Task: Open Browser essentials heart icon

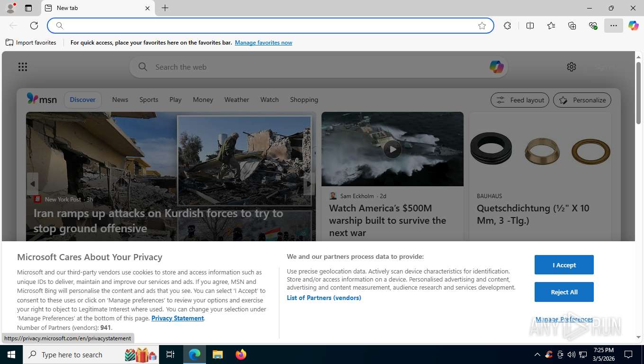Action: (593, 26)
